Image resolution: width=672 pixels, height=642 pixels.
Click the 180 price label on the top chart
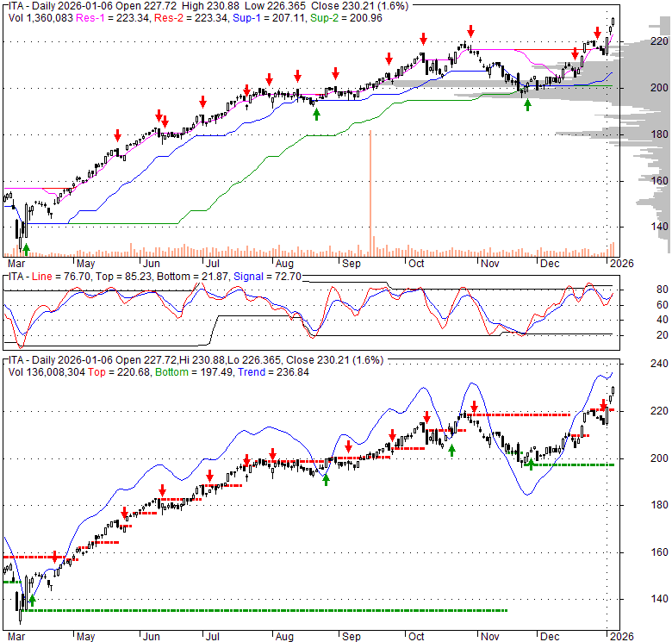point(659,134)
